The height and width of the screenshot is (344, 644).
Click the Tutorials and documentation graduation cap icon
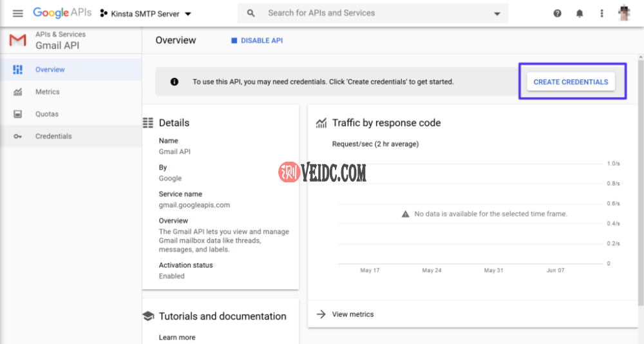point(148,316)
